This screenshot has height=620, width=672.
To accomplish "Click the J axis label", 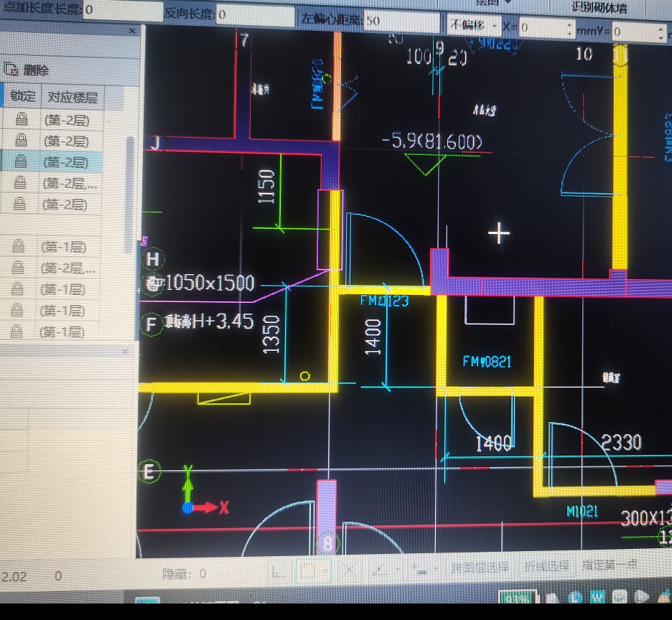I will (x=154, y=143).
